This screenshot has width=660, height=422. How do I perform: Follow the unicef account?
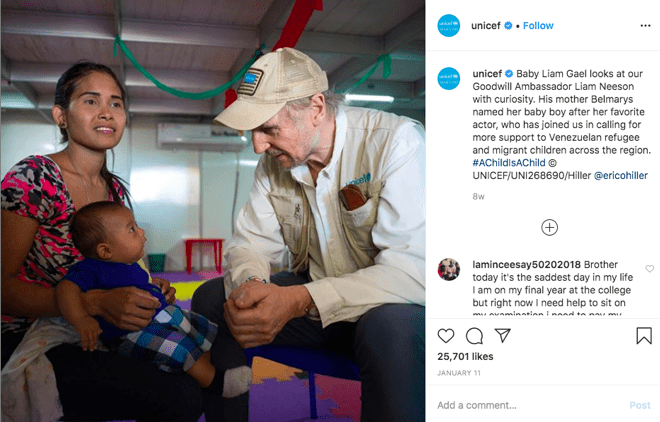[538, 26]
